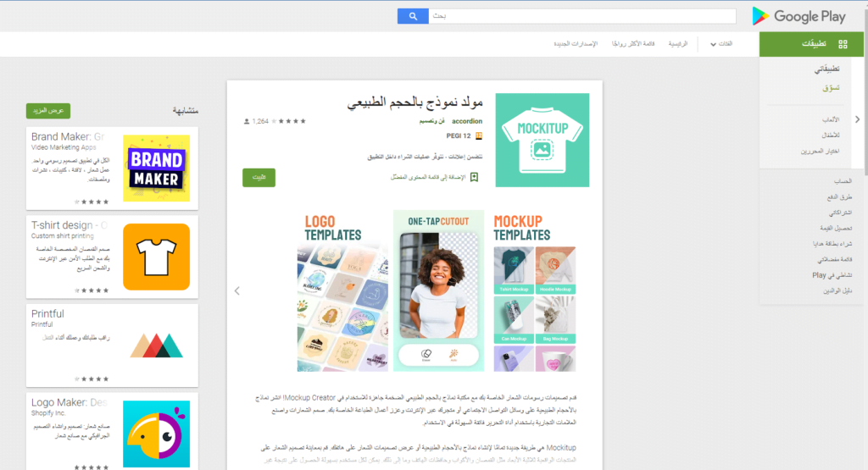Open the Brand Maker app icon
The image size is (868, 470).
point(156,168)
